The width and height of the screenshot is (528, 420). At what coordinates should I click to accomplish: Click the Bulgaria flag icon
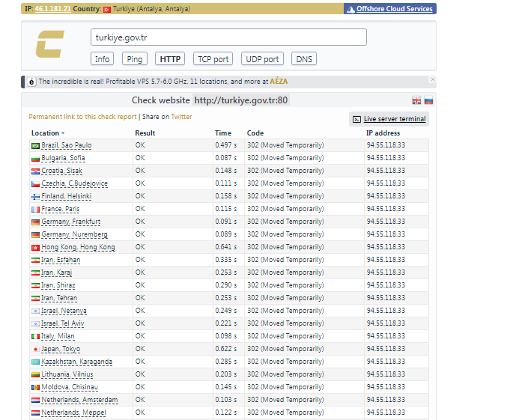click(35, 159)
